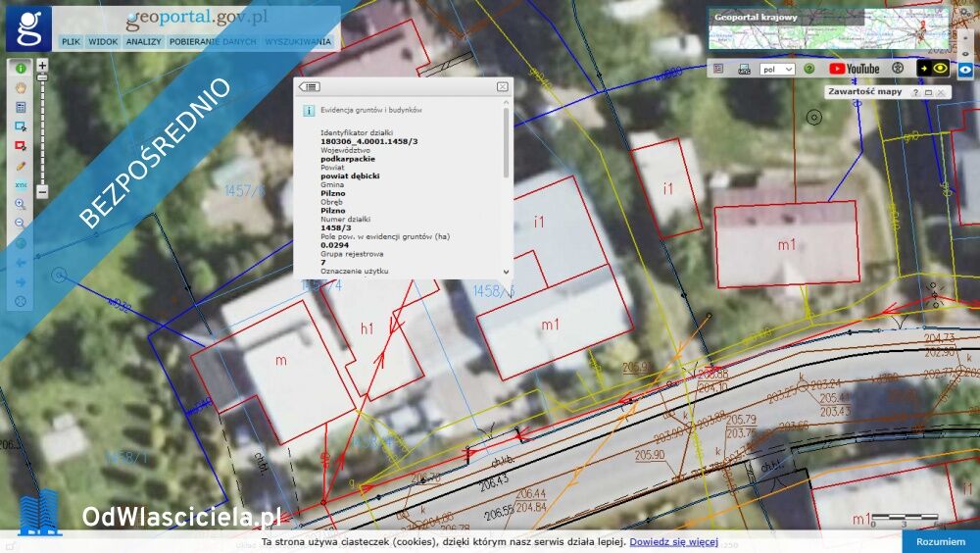The height and width of the screenshot is (553, 980).
Task: Open the ANALIZY menu
Action: click(x=143, y=42)
